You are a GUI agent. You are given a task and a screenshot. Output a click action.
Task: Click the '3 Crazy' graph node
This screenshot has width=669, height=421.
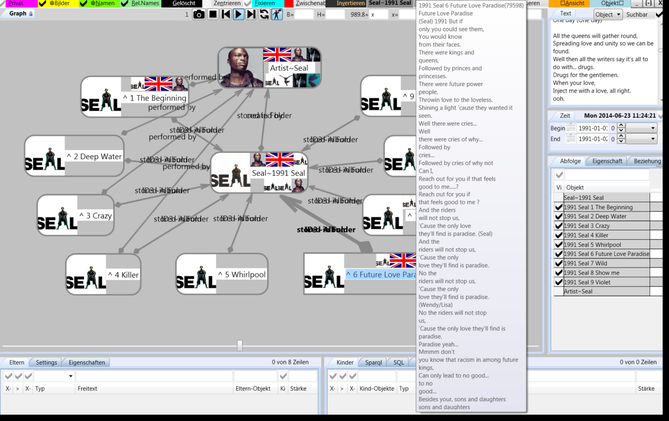click(76, 215)
